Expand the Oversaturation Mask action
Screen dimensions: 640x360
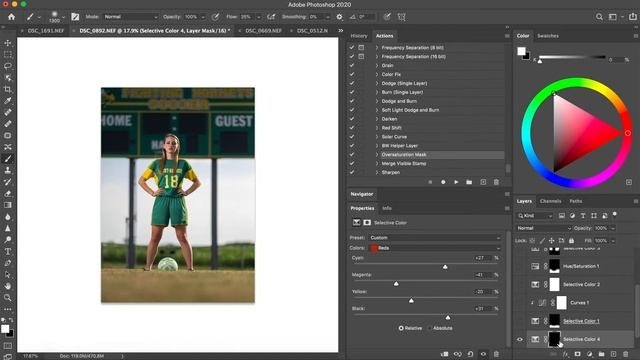377,155
